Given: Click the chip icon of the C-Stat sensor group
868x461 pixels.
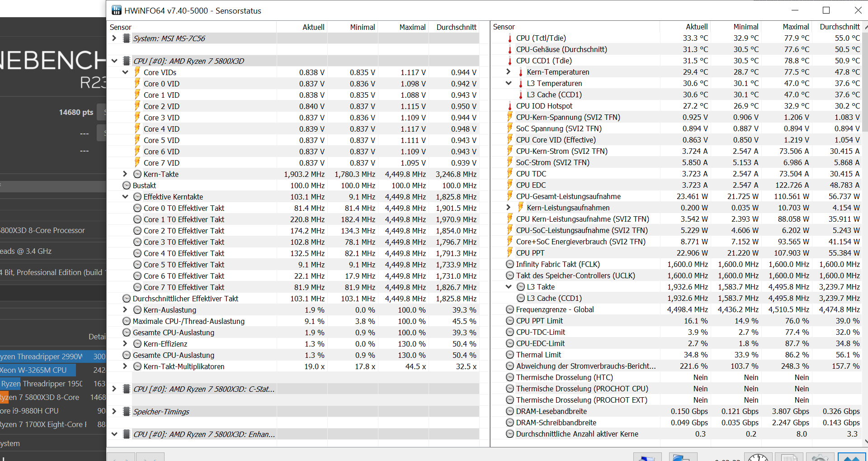Looking at the screenshot, I should click(x=127, y=389).
